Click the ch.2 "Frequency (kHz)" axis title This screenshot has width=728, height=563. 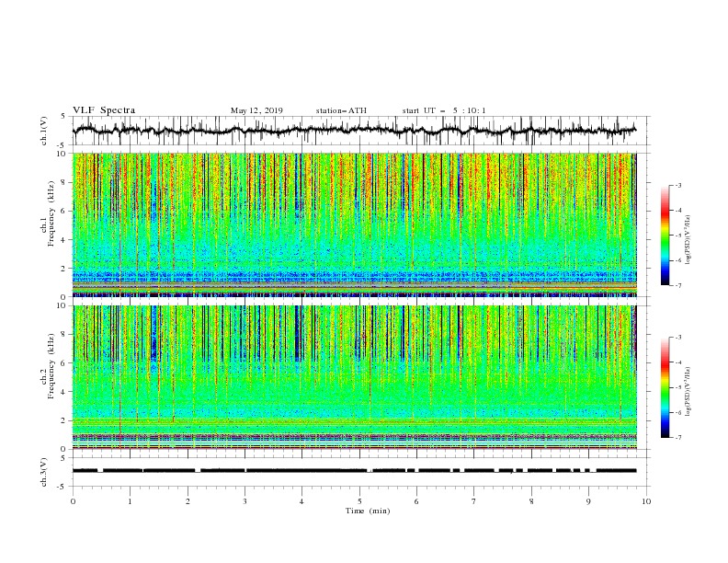click(x=51, y=366)
